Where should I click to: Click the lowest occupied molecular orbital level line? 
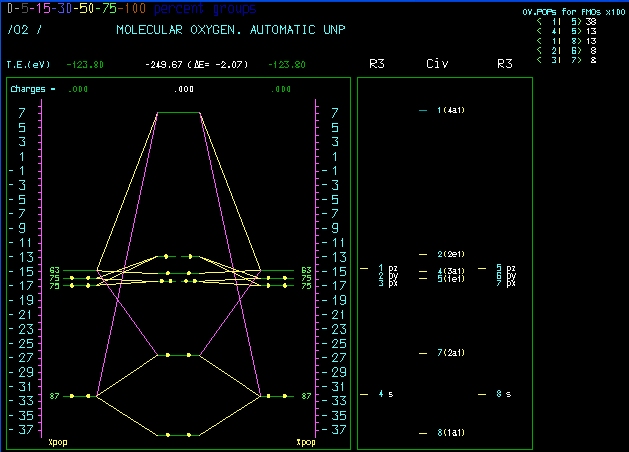[179, 435]
